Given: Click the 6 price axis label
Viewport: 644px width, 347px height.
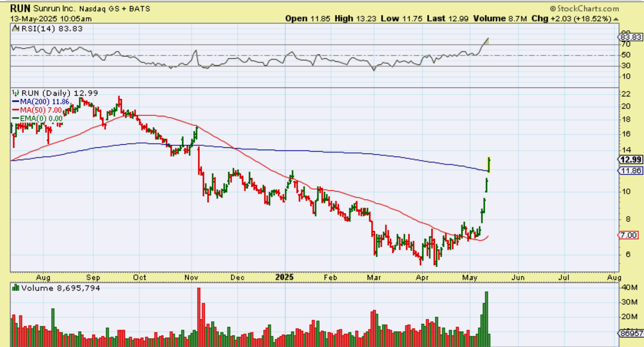Looking at the screenshot, I should 628,255.
